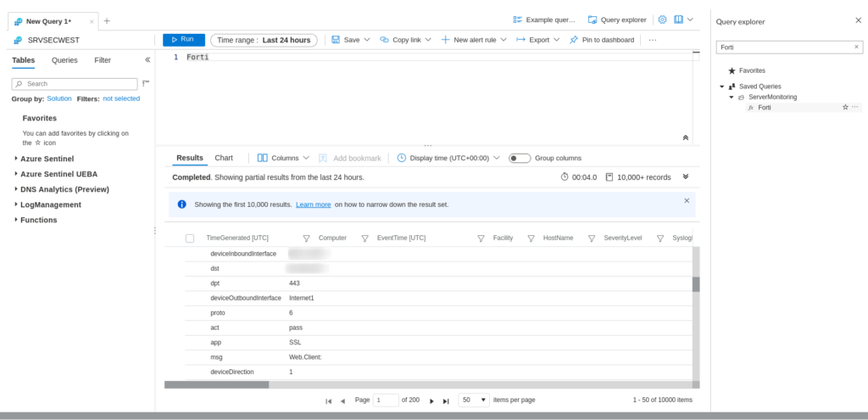Switch to the Filter tab
Screen dimensions: 868x420
click(x=103, y=60)
